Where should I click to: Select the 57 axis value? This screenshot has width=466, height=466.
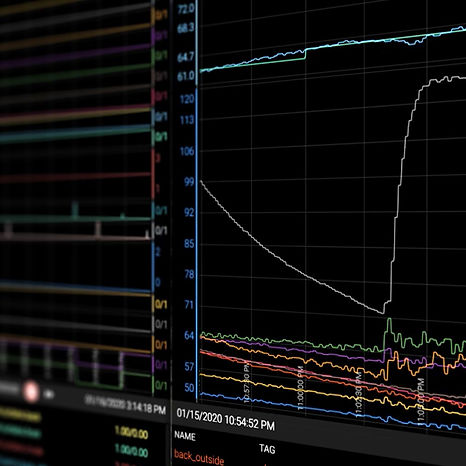tap(189, 367)
